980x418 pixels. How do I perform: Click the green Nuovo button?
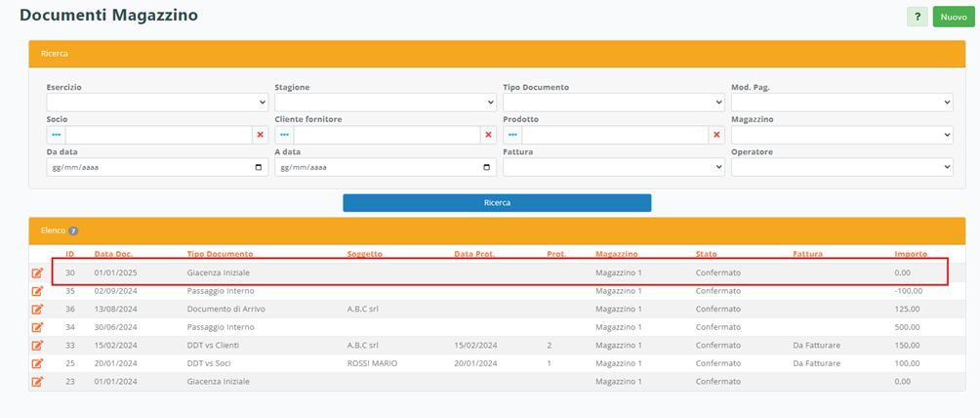(x=953, y=17)
